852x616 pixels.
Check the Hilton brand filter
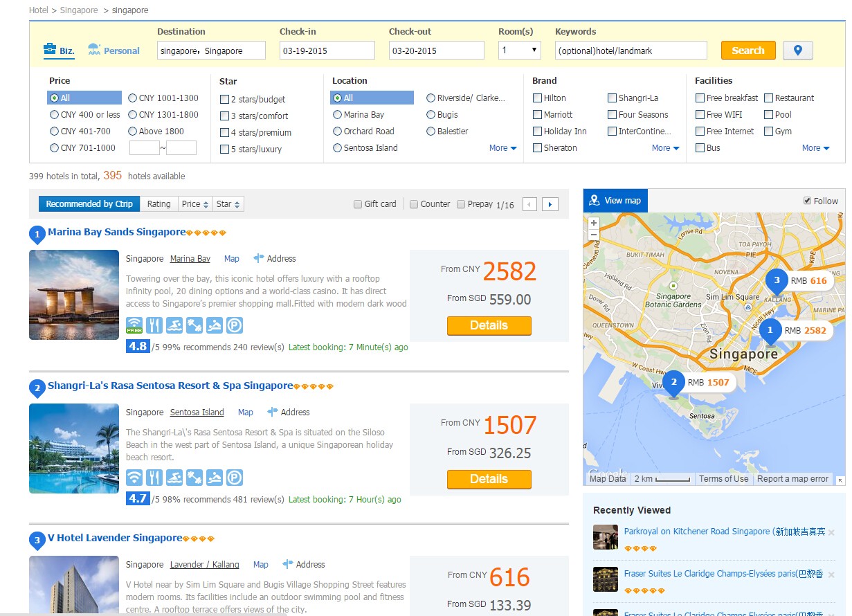tap(537, 98)
